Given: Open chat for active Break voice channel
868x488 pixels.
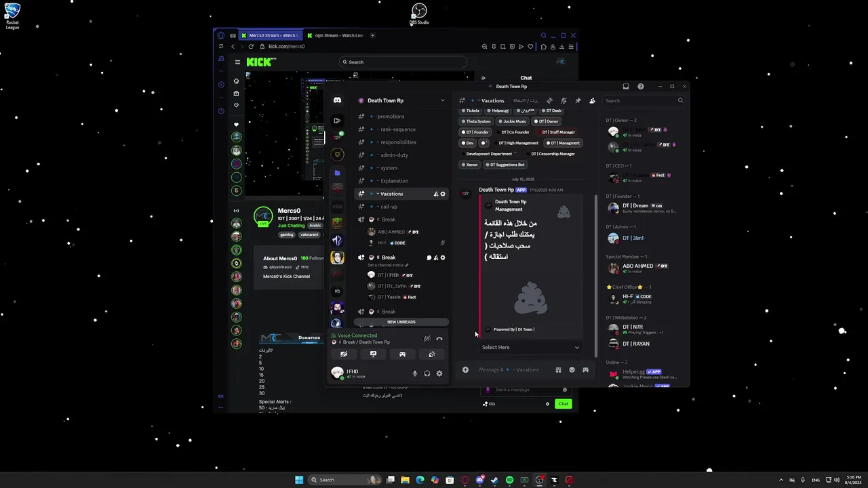Looking at the screenshot, I should (x=429, y=258).
